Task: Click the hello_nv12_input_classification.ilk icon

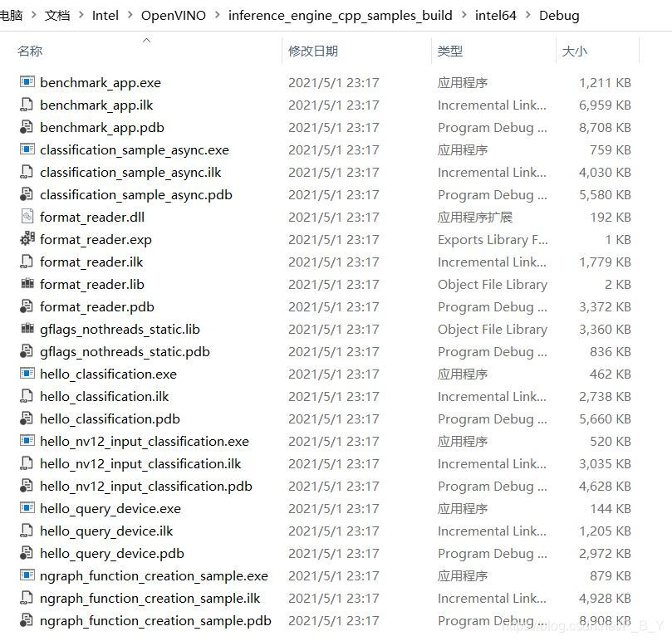Action: 27,462
